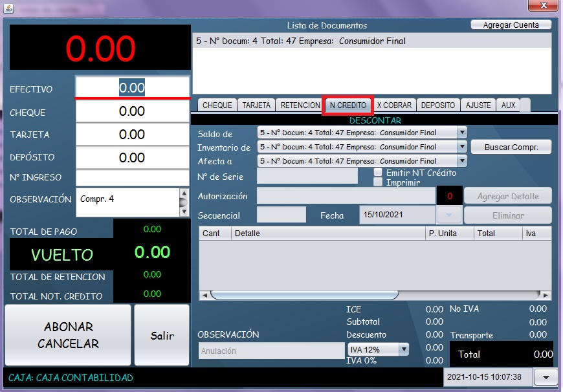
Task: Open the Inventario de dropdown
Action: pyautogui.click(x=461, y=147)
